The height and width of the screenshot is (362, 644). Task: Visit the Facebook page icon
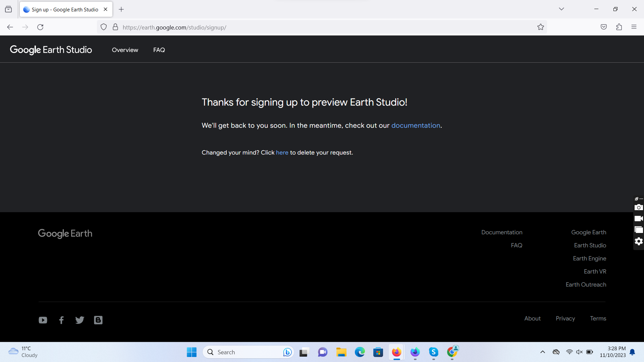point(61,320)
